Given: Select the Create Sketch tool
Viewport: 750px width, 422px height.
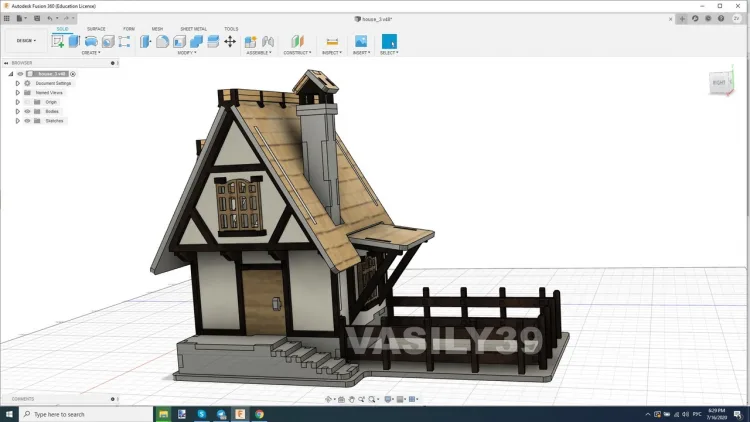Looking at the screenshot, I should coord(58,42).
